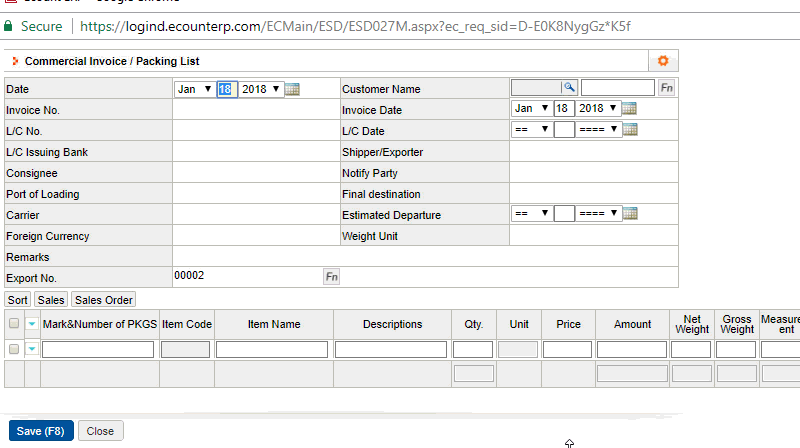Screen dimensions: 800x448
Task: Focus the Date day field showing 18
Action: pyautogui.click(x=227, y=89)
